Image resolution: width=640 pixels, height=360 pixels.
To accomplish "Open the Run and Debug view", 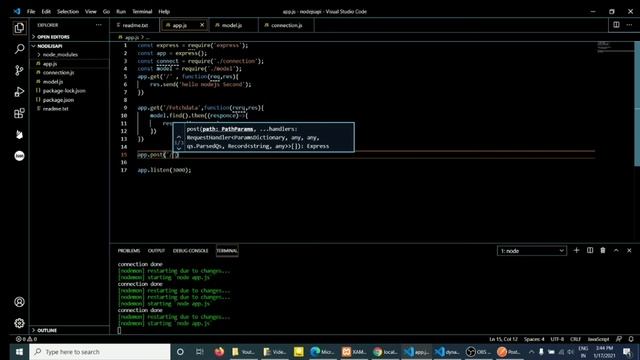I will [19, 92].
